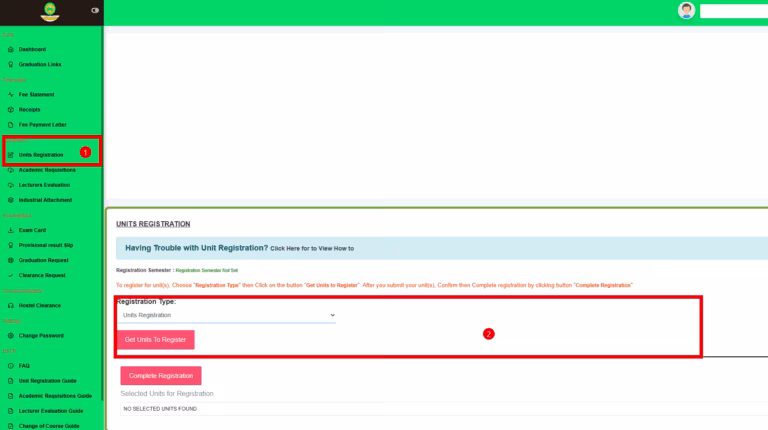Open Fee Statement page
The image size is (768, 430).
(36, 95)
